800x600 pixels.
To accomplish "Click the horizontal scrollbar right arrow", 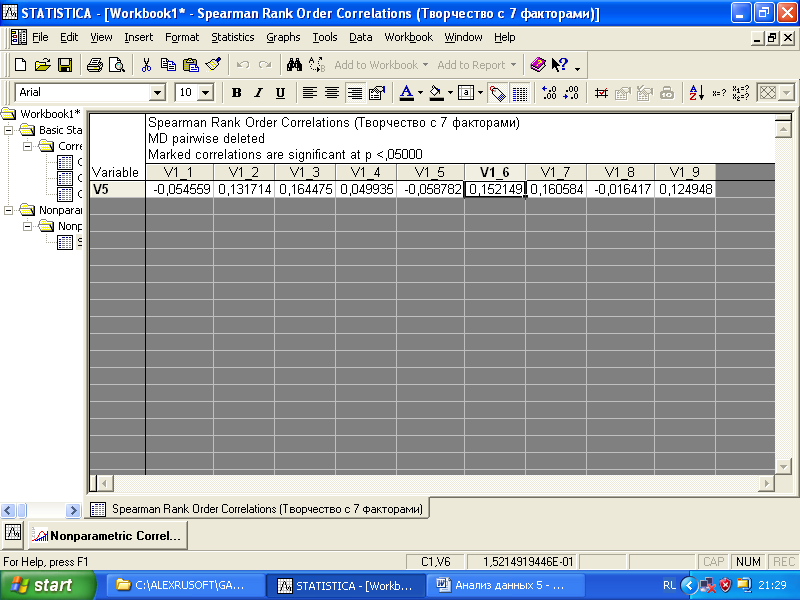I will [x=766, y=483].
